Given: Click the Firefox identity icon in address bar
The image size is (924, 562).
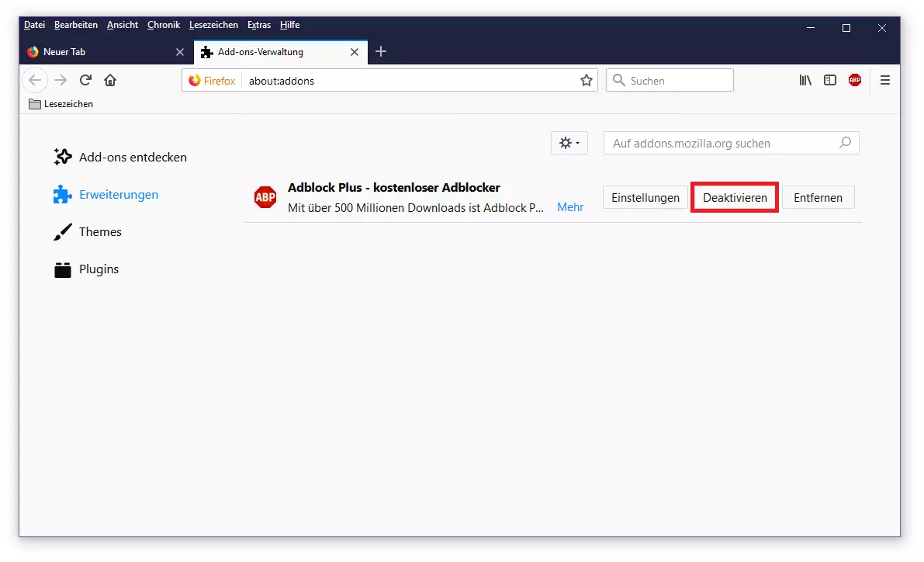Looking at the screenshot, I should [x=195, y=80].
